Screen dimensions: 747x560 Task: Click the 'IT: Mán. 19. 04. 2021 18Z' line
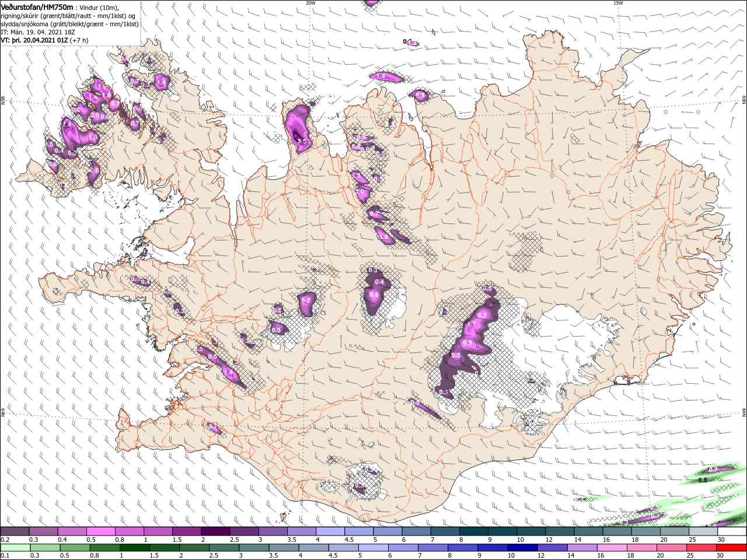click(38, 32)
